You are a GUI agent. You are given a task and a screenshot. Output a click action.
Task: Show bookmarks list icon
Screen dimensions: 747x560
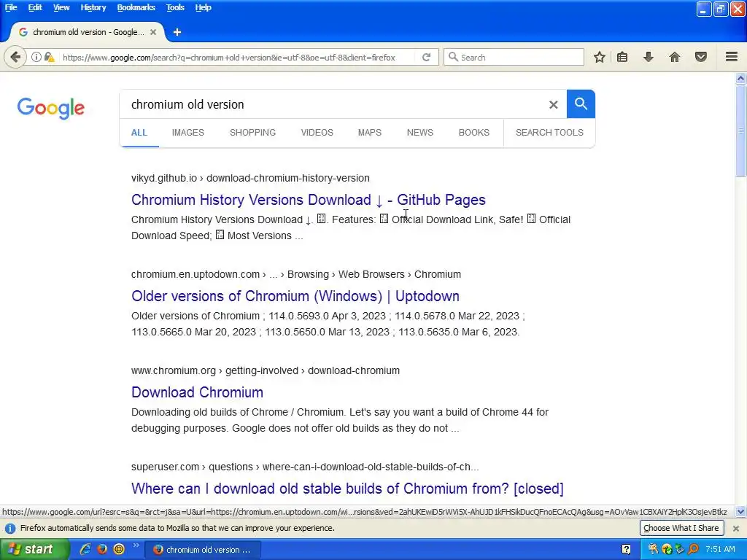click(622, 57)
